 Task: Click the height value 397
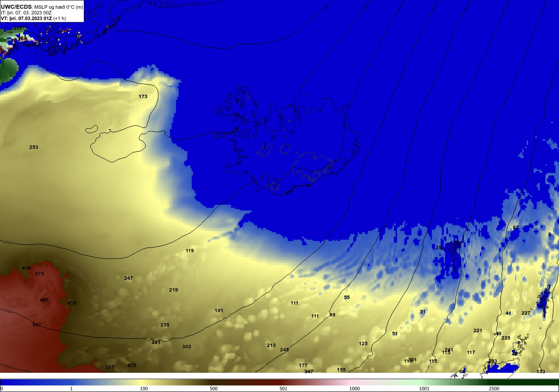tap(110, 367)
